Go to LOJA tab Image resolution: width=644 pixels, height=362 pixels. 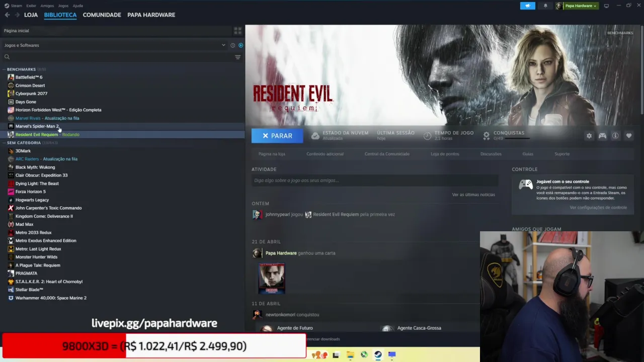point(31,15)
